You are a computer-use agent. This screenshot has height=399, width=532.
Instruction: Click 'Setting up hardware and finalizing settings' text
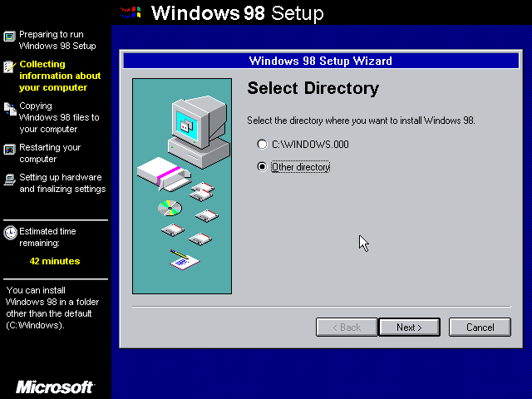[x=62, y=183]
